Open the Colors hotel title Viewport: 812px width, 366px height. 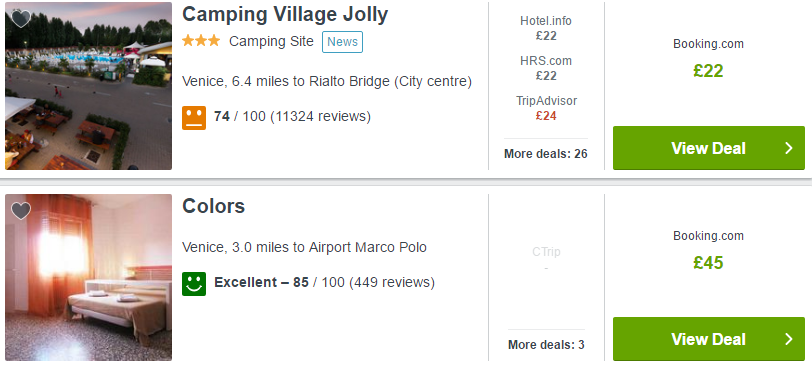click(x=213, y=206)
